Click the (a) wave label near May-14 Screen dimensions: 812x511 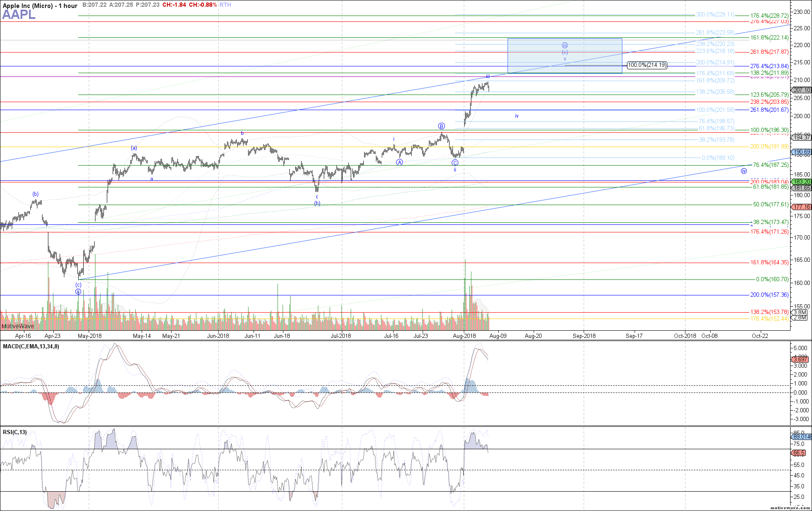click(134, 148)
